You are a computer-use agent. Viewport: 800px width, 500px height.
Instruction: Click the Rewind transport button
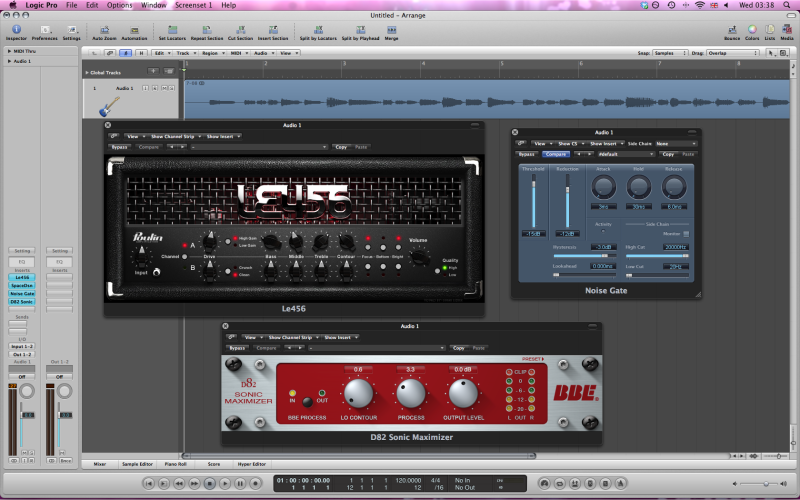179,483
